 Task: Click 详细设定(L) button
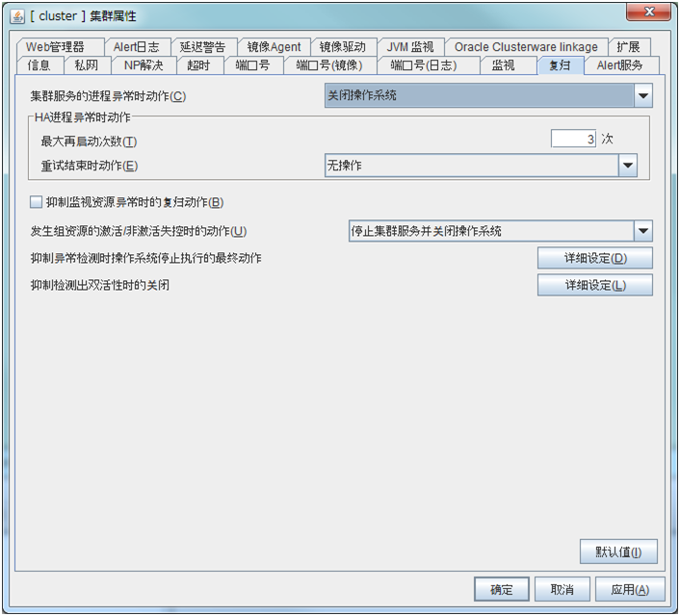coord(594,285)
